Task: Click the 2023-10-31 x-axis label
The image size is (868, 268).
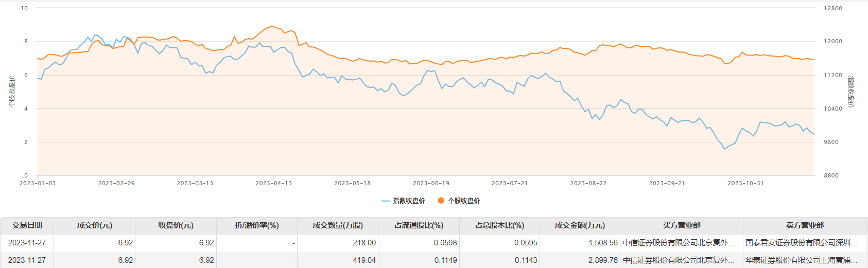Action: (x=746, y=183)
